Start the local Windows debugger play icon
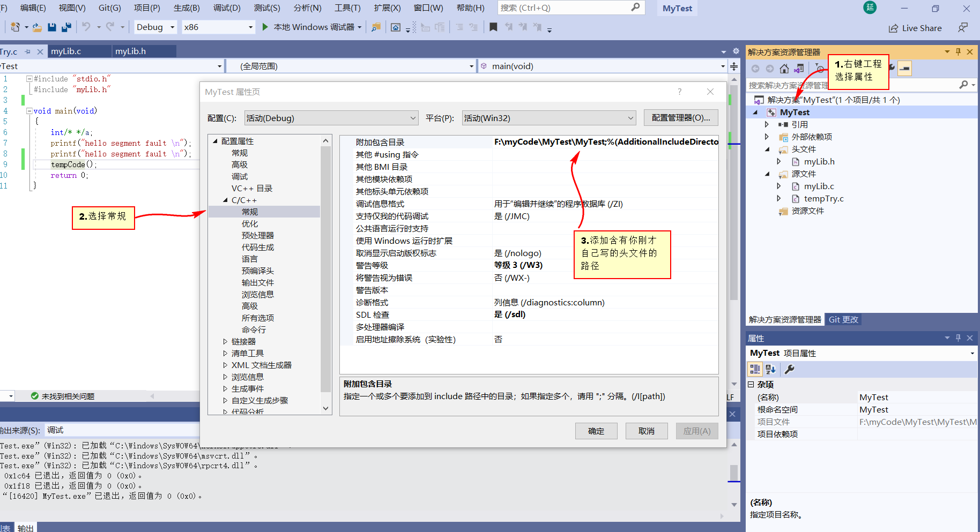This screenshot has height=532, width=980. (x=265, y=27)
